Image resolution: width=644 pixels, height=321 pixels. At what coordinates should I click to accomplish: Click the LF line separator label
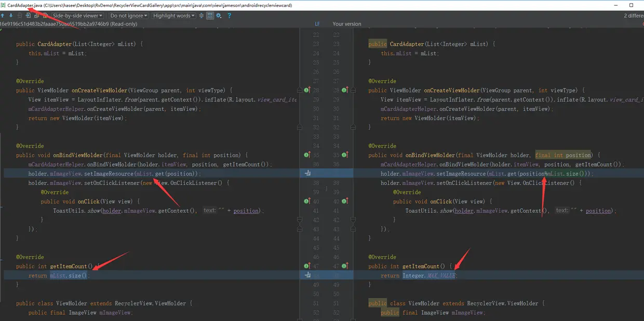point(317,24)
